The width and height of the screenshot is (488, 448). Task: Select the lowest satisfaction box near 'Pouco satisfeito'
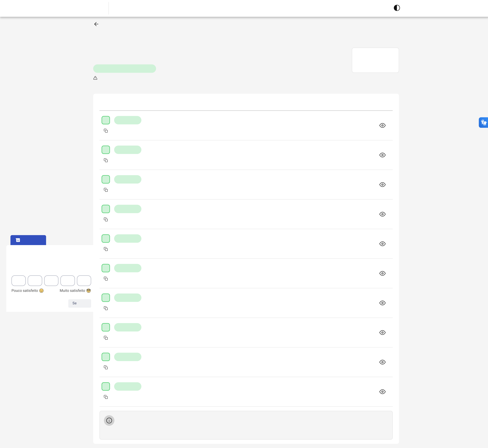click(18, 280)
